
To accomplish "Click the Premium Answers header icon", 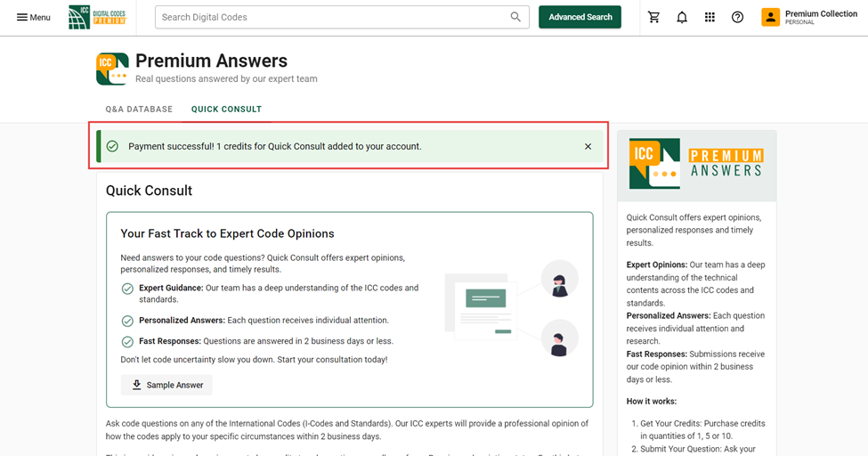I will tap(112, 69).
